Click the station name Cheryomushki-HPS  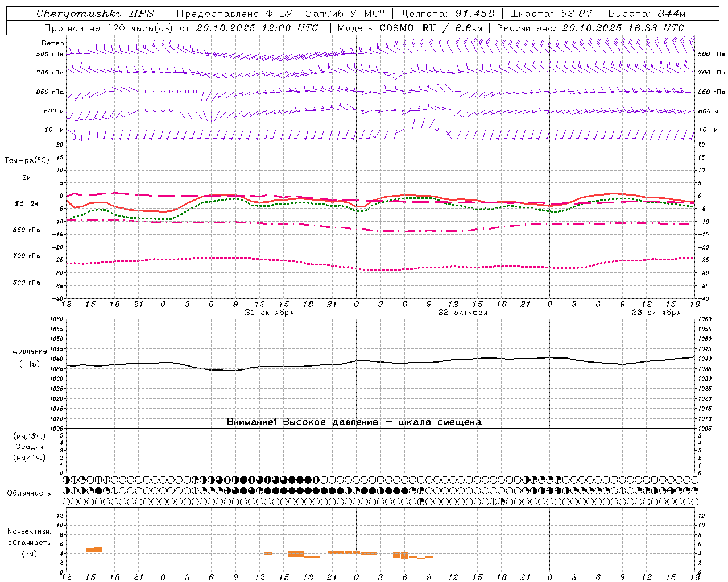click(x=95, y=14)
